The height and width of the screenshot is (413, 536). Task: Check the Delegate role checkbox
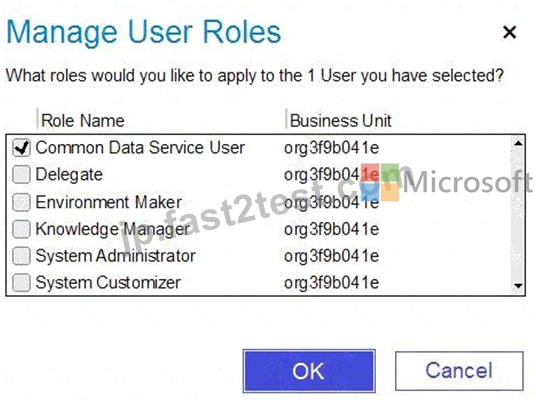point(21,175)
